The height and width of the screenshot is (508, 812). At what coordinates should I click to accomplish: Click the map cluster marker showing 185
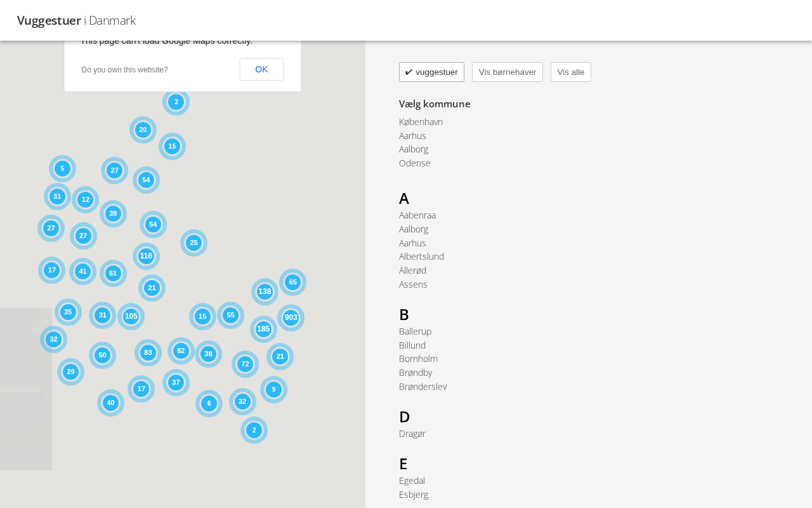[x=263, y=329]
